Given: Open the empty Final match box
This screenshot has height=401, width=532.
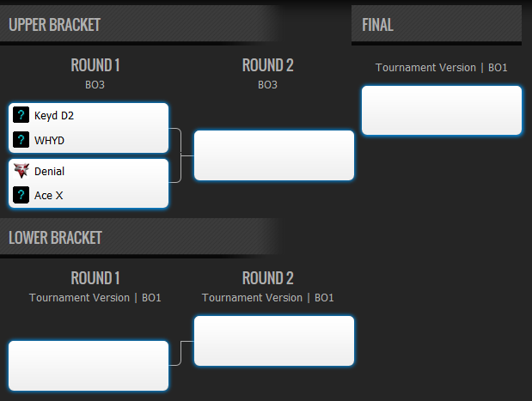Looking at the screenshot, I should tap(442, 110).
